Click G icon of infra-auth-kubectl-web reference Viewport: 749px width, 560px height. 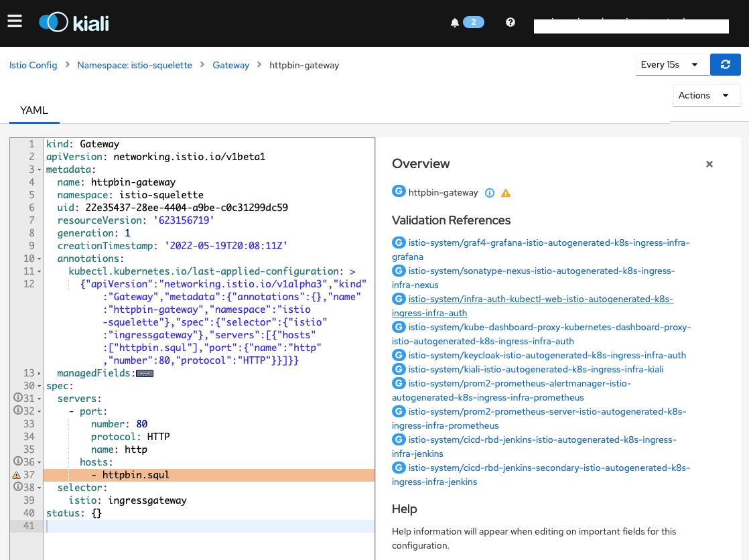399,299
